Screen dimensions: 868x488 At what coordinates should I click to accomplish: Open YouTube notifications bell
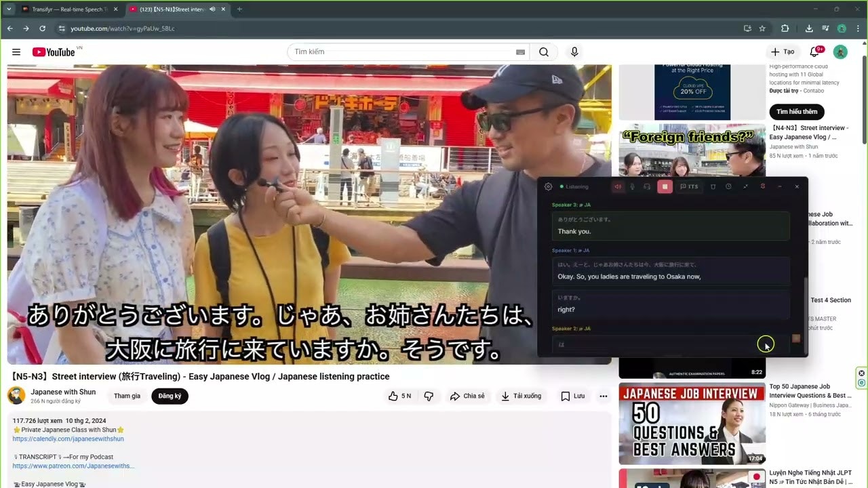pos(814,52)
